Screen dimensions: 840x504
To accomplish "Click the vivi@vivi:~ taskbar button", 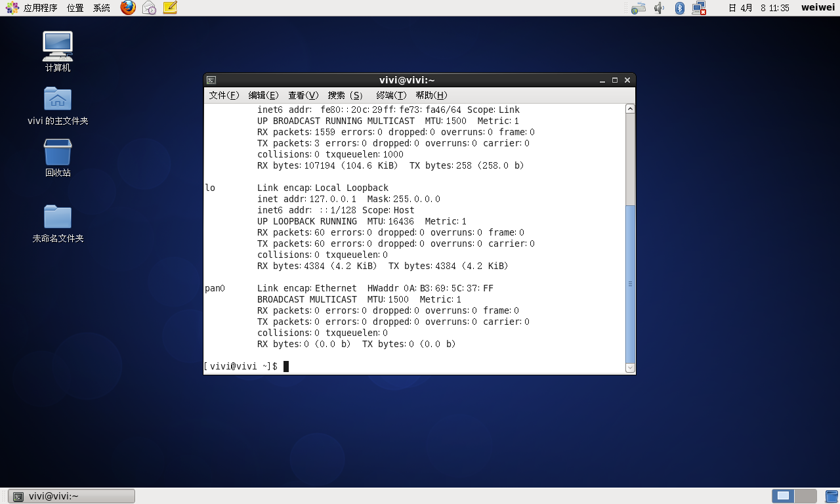I will click(72, 496).
